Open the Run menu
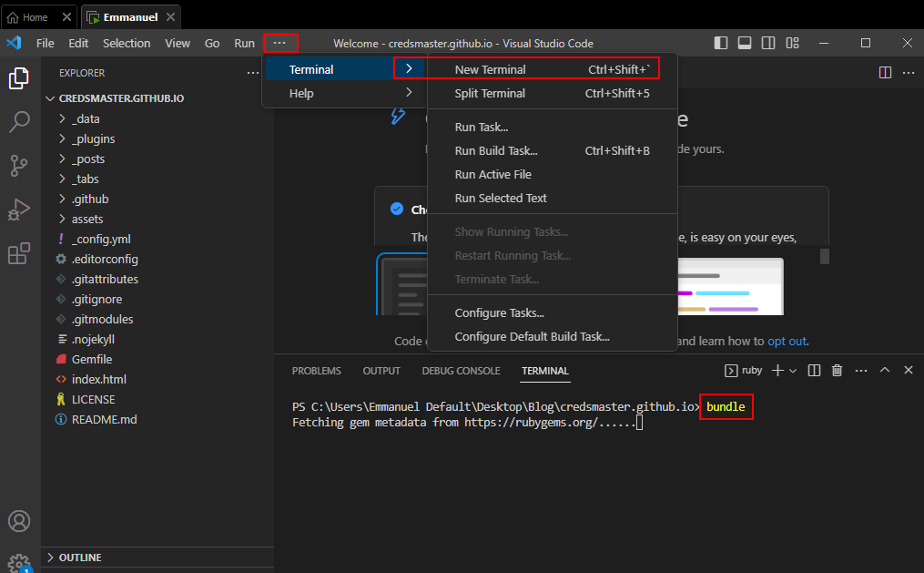This screenshot has width=924, height=573. tap(245, 43)
